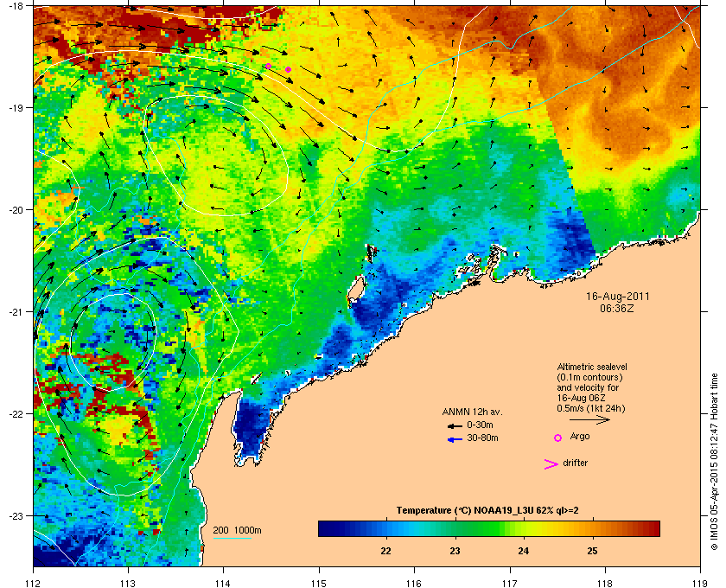Click the '113' longitude axis label

(x=128, y=584)
